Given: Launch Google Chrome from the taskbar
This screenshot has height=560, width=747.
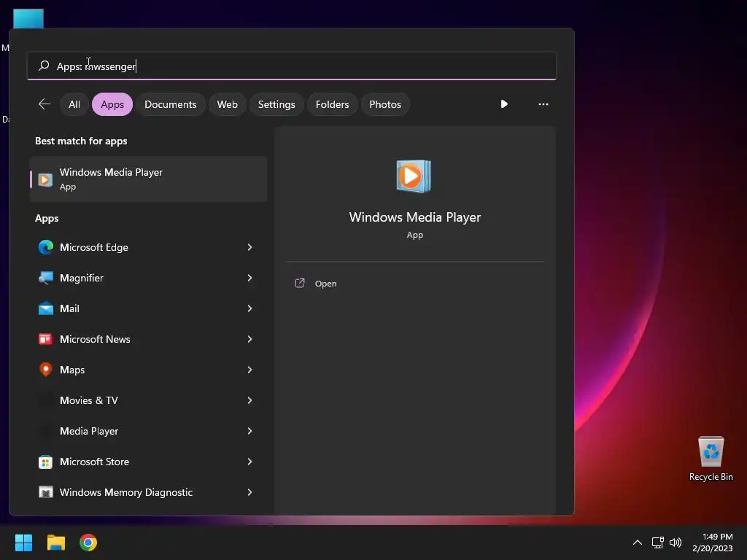Looking at the screenshot, I should (88, 542).
